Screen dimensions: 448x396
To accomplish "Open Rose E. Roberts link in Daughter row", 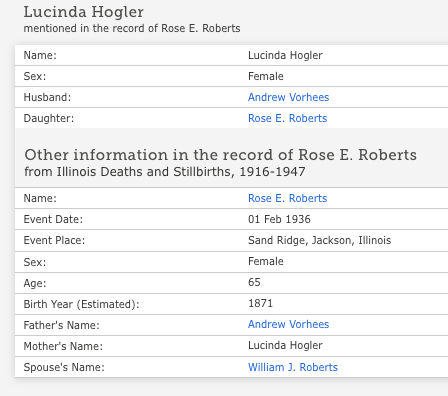I will point(287,118).
